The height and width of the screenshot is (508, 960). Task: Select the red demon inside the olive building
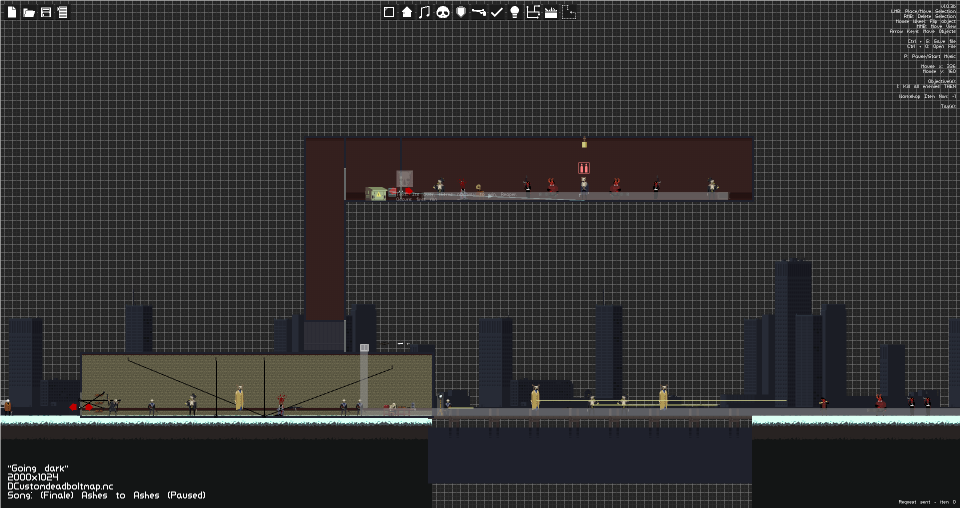point(281,403)
